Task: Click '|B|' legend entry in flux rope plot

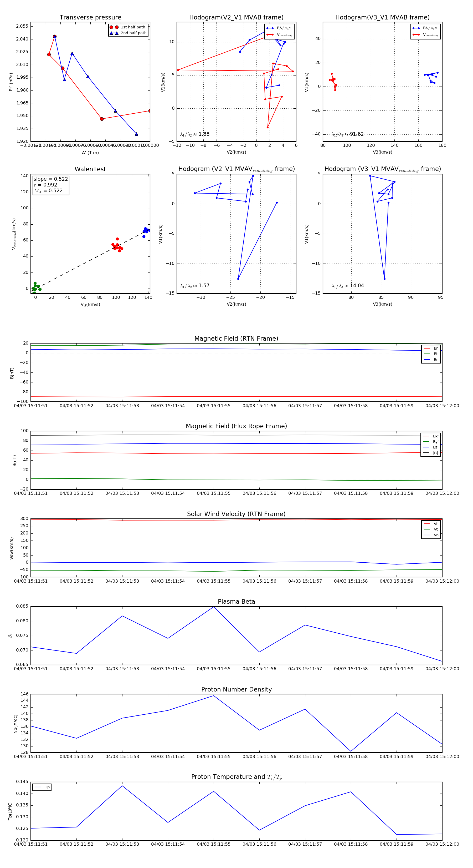Action: [431, 453]
